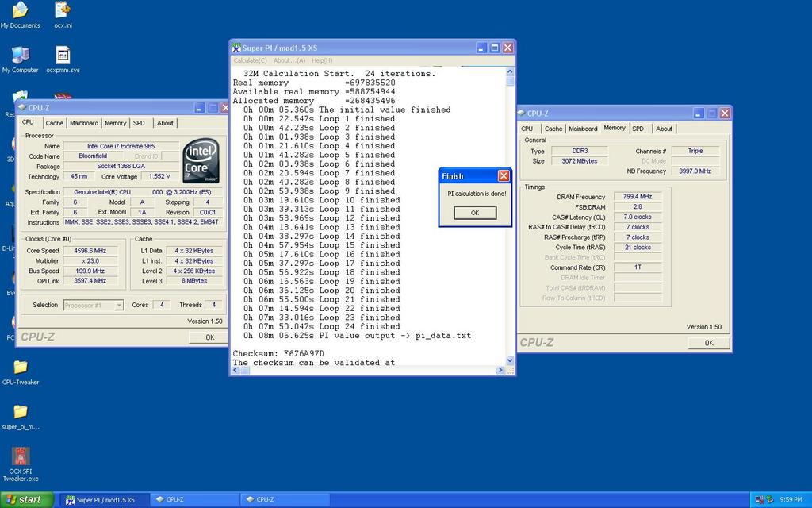The height and width of the screenshot is (508, 812).
Task: Click the DRAM Frequency value '799.4 MHz'
Action: point(638,197)
